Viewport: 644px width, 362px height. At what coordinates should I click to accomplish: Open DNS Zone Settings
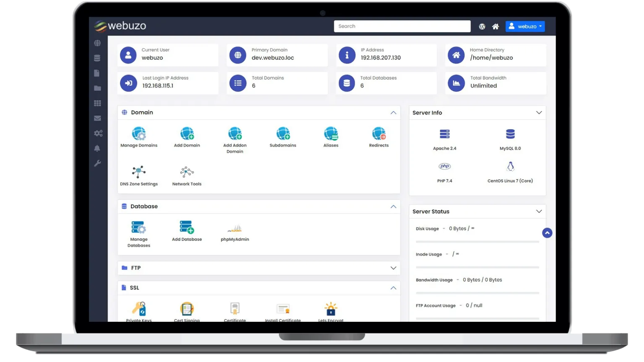pyautogui.click(x=139, y=171)
